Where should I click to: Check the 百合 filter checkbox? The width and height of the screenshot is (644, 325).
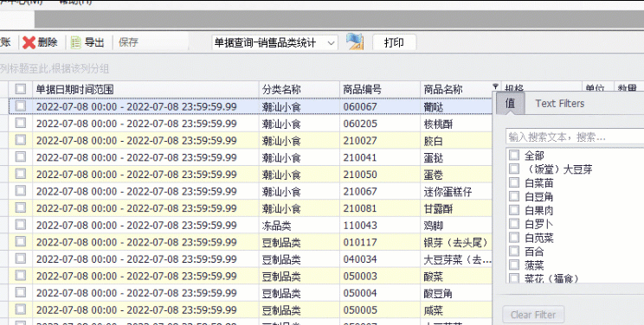coord(514,251)
